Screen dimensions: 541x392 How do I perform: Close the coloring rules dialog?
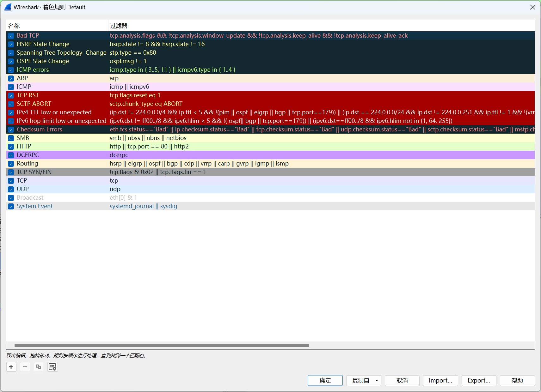[532, 7]
